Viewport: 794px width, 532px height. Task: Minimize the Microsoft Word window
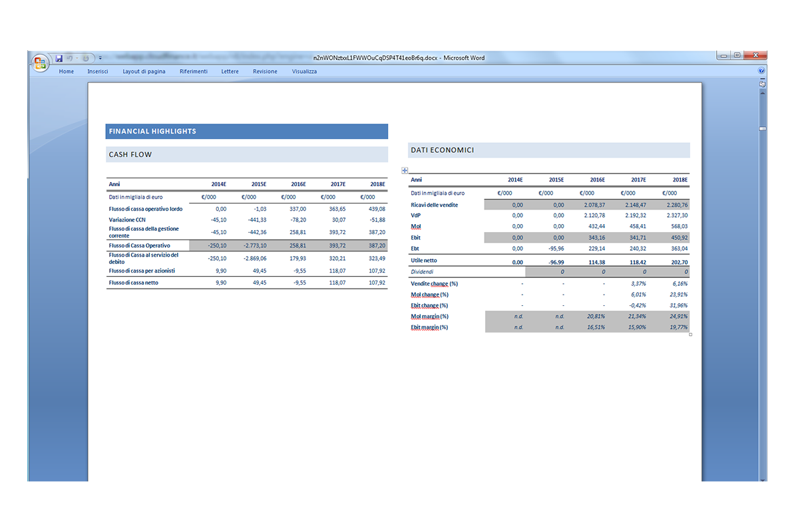point(723,56)
